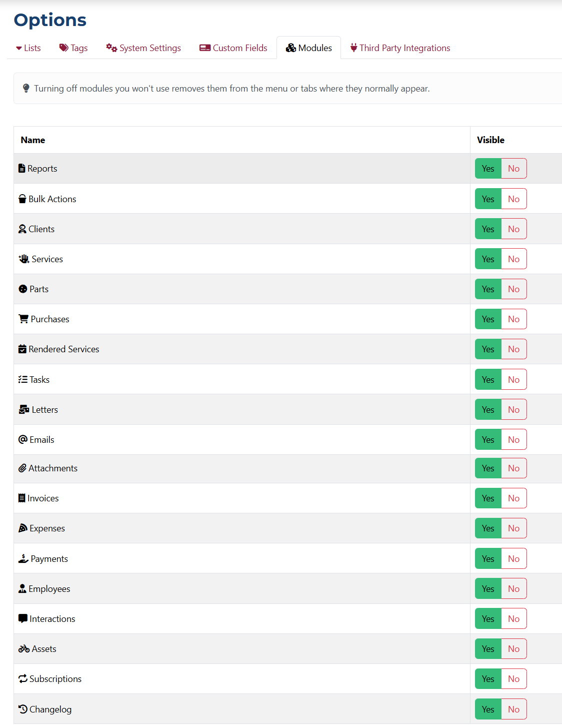The image size is (562, 728).
Task: Disable the Reports module
Action: [x=513, y=168]
